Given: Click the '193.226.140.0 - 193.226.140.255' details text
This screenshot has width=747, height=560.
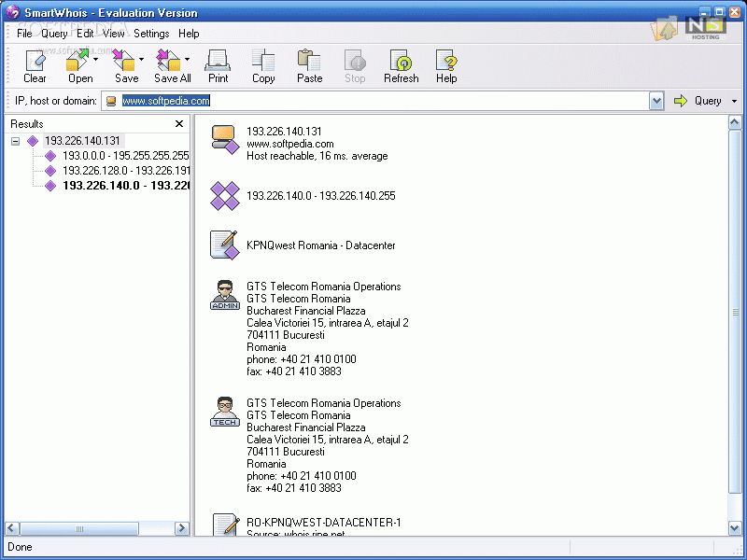Looking at the screenshot, I should (x=320, y=196).
